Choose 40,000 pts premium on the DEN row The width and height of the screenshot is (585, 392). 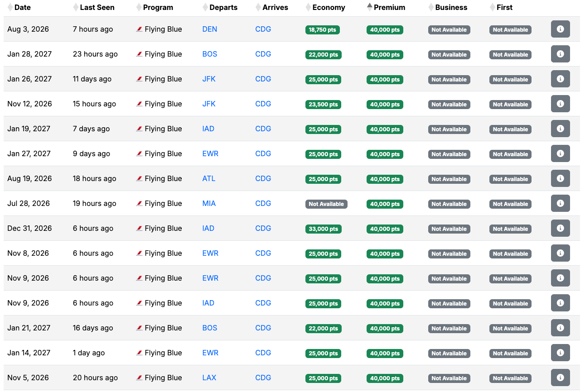[385, 30]
